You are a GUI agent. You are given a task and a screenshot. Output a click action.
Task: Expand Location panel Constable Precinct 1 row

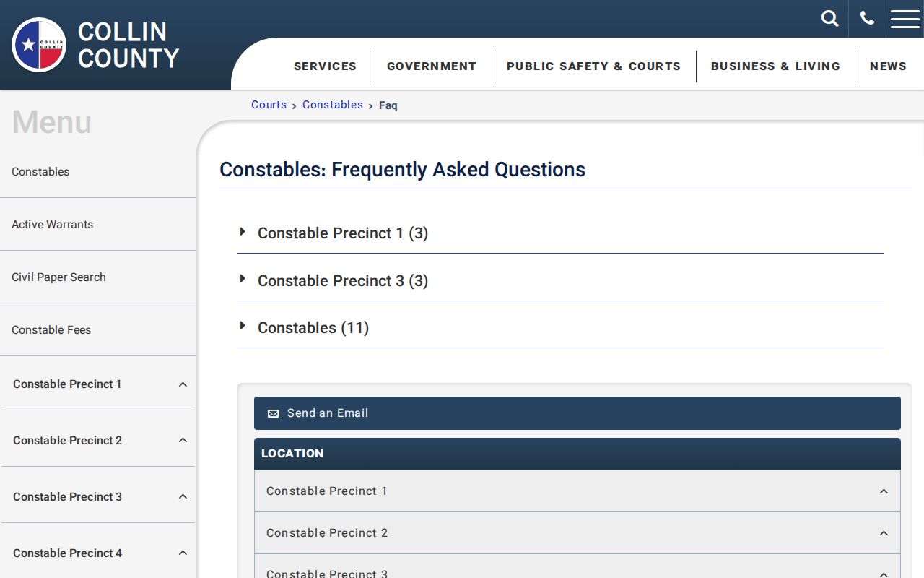click(x=577, y=491)
